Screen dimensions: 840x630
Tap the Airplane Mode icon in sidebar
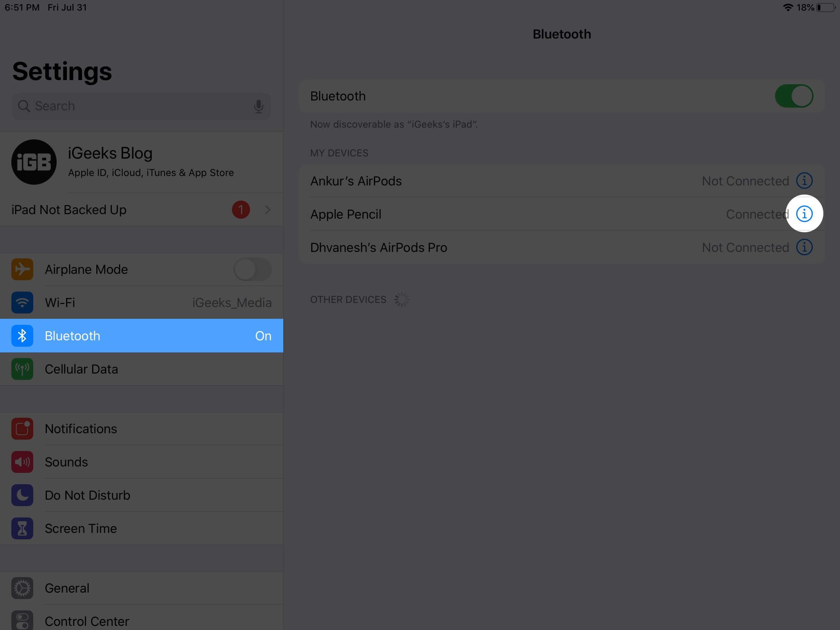tap(23, 269)
